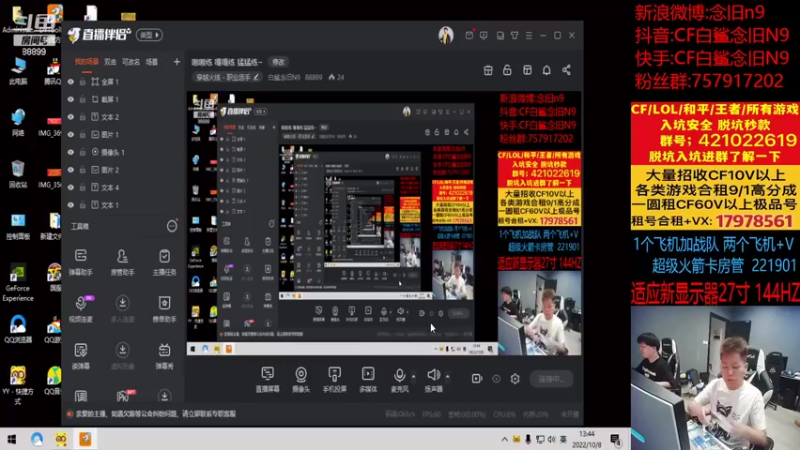Screen dimensions: 800x450
Task: Expand speaker options arrow
Action: click(x=447, y=377)
